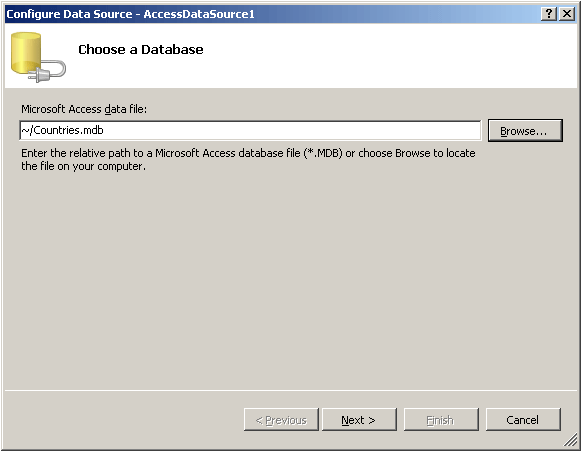
Task: Click the database plug icon in header
Action: click(38, 57)
